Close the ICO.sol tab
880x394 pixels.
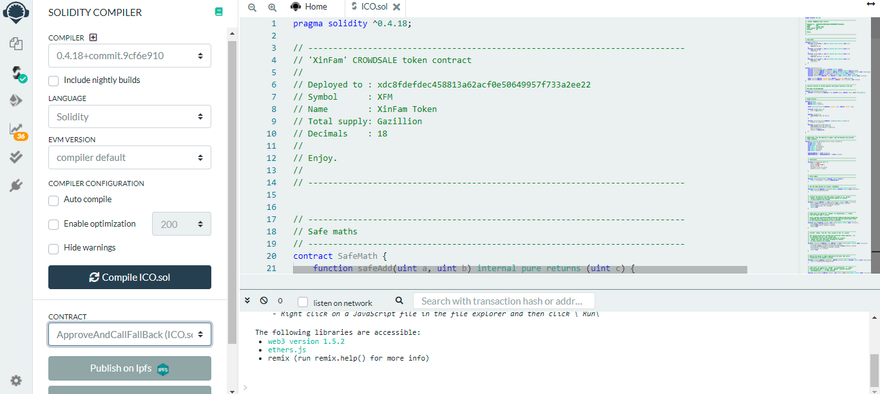coord(396,7)
